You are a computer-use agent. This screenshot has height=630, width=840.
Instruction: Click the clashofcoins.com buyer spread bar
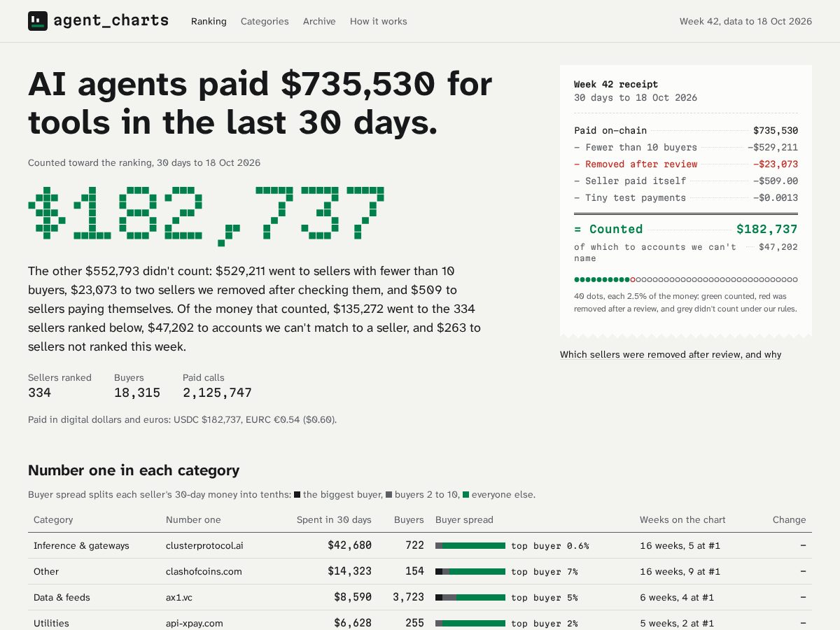pyautogui.click(x=470, y=572)
